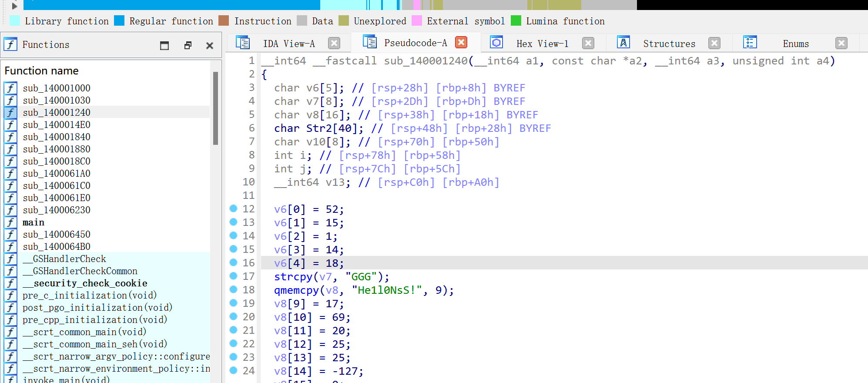This screenshot has height=383, width=868.
Task: Toggle breakpoint dot on line 16
Action: [233, 262]
